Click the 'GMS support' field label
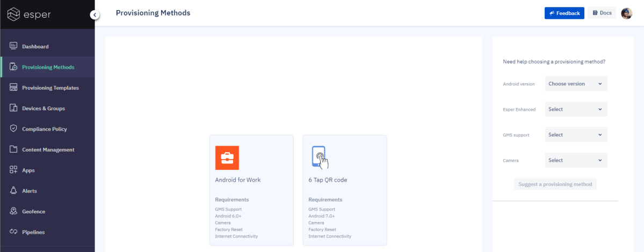Screen dimensions: 644x252 click(516, 135)
